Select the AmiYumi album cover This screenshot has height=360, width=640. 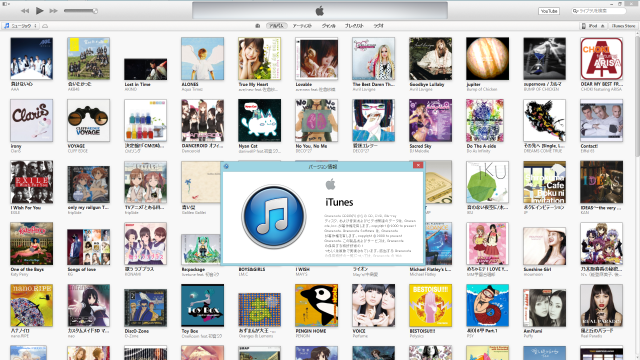(x=544, y=308)
